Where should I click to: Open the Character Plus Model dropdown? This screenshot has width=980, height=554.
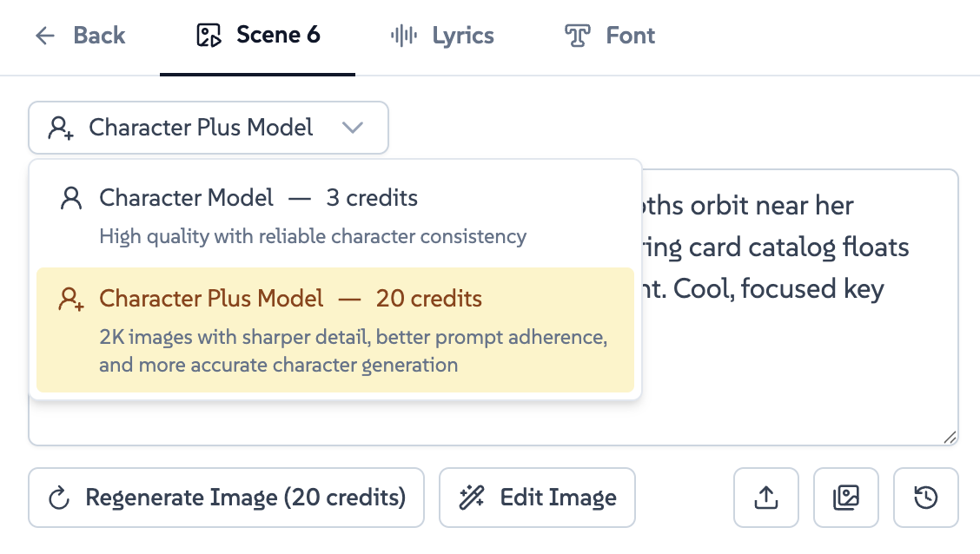pyautogui.click(x=209, y=127)
